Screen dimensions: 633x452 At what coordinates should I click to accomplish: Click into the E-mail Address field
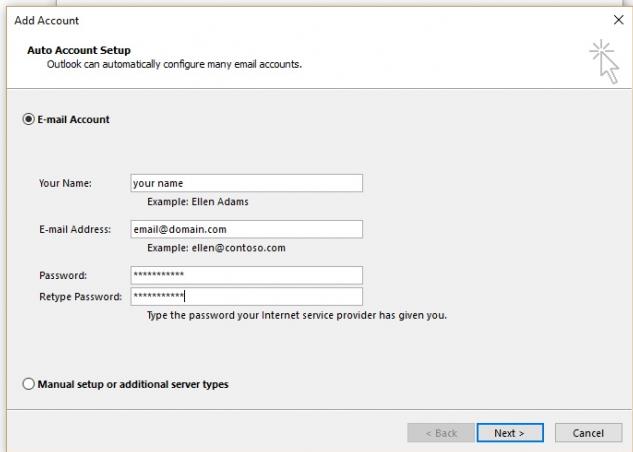pyautogui.click(x=247, y=229)
